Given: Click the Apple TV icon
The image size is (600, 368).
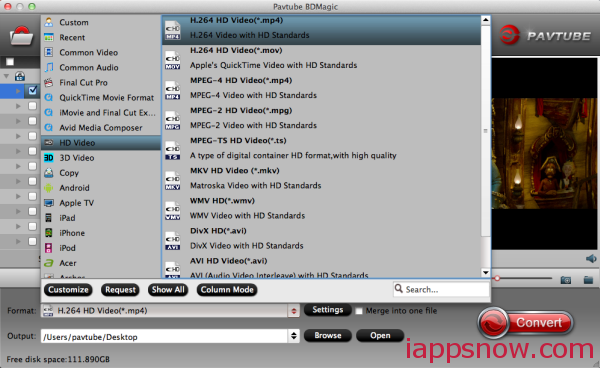Looking at the screenshot, I should coord(49,203).
